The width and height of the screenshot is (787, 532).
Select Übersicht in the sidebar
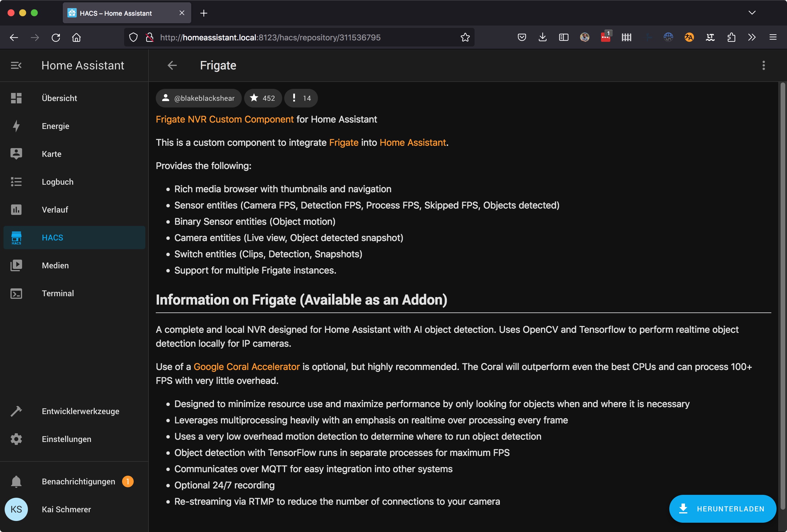59,98
